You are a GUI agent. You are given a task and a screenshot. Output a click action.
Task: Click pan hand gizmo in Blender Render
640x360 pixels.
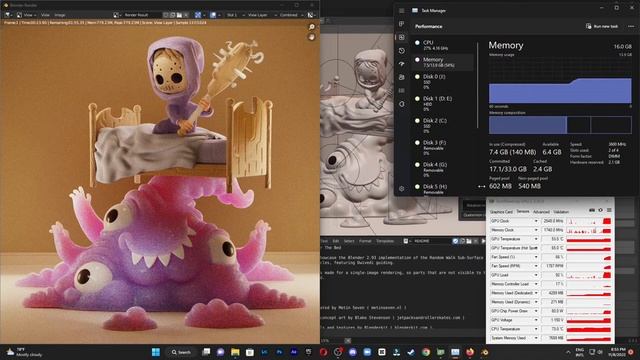click(x=312, y=37)
